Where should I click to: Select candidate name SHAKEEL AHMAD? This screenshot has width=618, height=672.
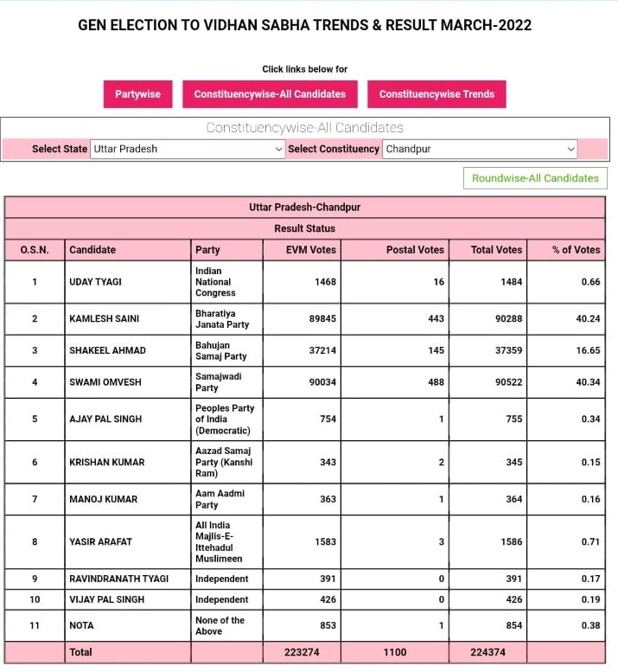tap(107, 350)
